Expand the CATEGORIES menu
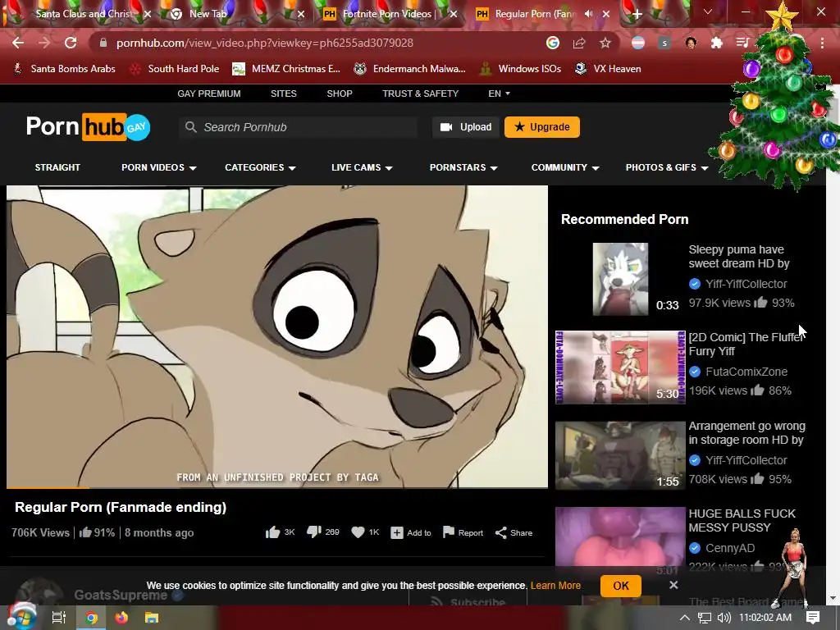Viewport: 840px width, 630px height. pyautogui.click(x=260, y=167)
